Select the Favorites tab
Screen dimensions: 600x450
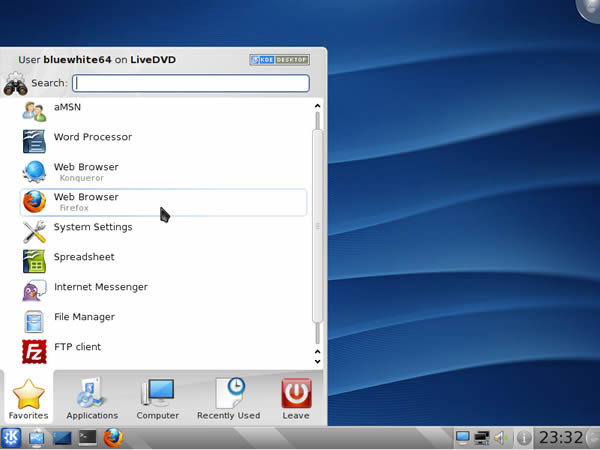(28, 398)
